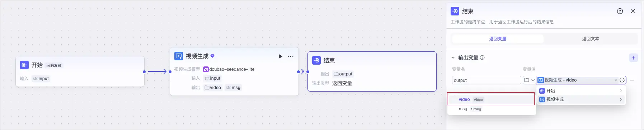Click the output variable name field
644x130 pixels.
pos(486,80)
